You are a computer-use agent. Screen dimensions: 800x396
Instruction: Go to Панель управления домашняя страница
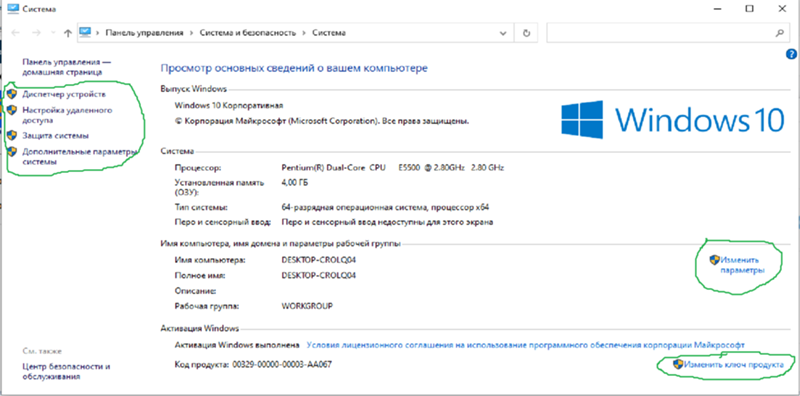point(67,67)
